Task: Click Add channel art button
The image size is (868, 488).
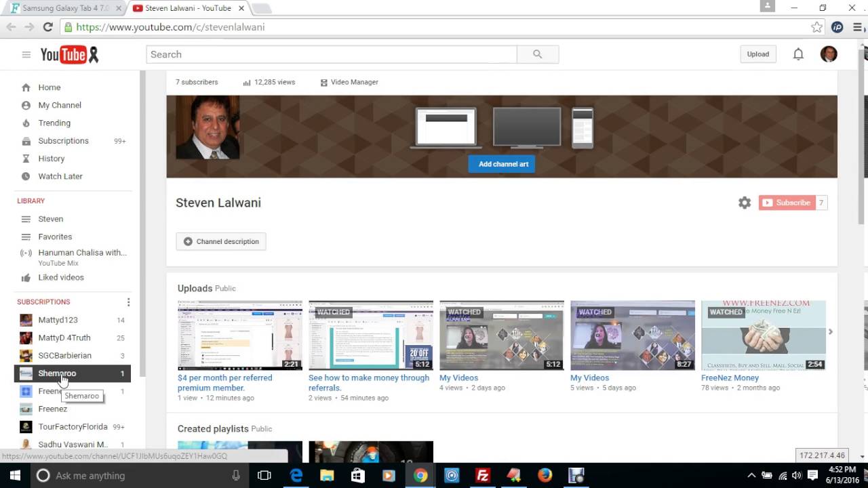Action: [x=503, y=164]
